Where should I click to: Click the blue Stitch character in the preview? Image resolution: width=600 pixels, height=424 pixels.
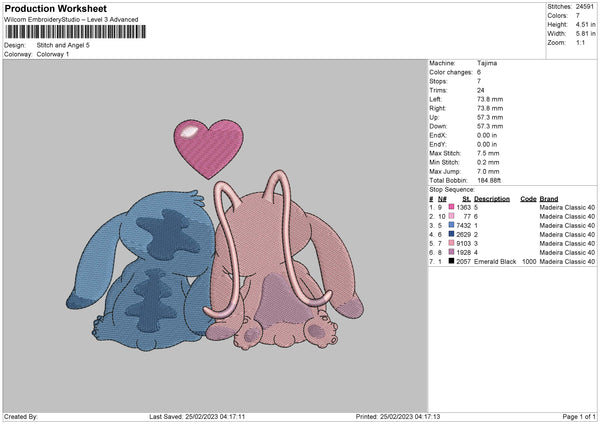coord(142,270)
